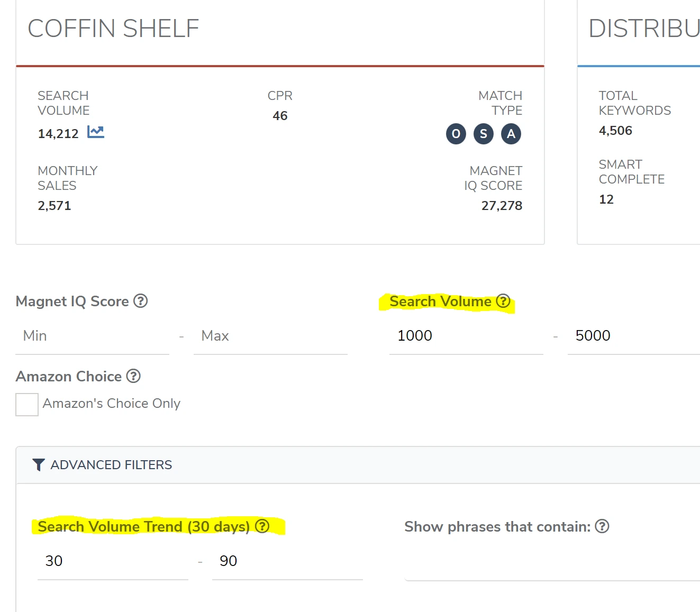Enable the Amazon's Choice Only checkbox
700x612 pixels.
click(27, 405)
